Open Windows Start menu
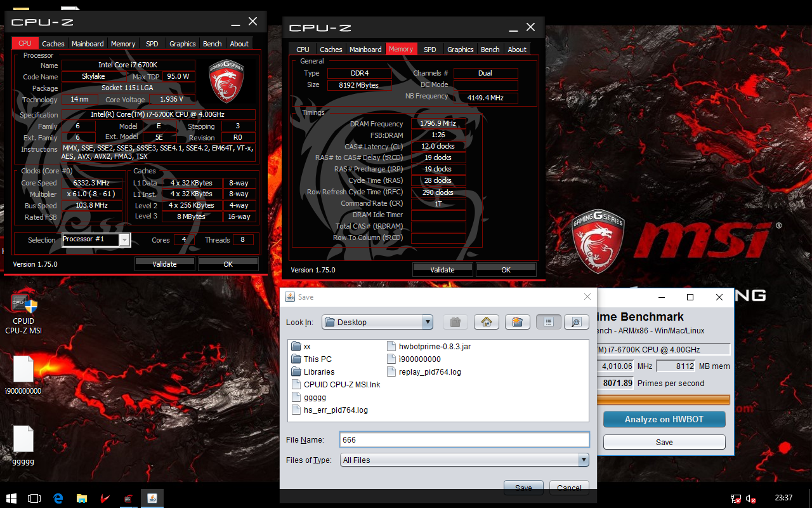 pos(11,498)
